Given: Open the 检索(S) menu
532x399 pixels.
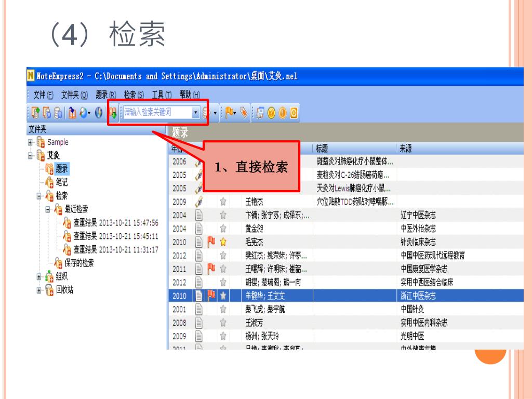Looking at the screenshot, I should 134,95.
